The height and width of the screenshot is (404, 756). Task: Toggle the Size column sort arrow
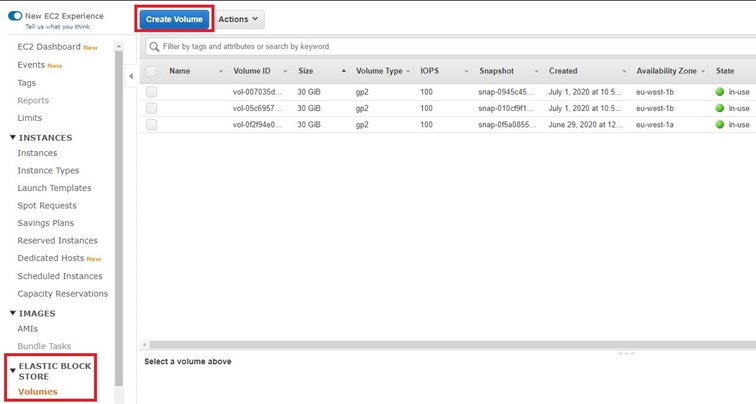pos(343,71)
